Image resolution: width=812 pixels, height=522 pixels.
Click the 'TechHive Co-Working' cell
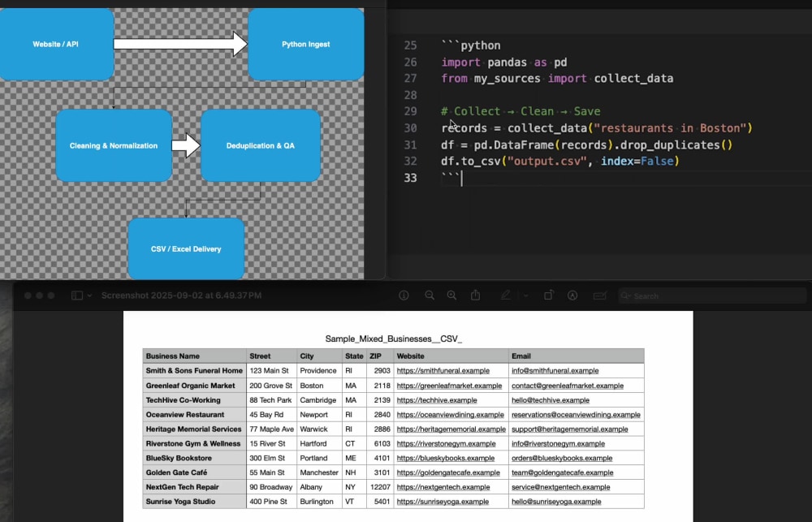(194, 400)
